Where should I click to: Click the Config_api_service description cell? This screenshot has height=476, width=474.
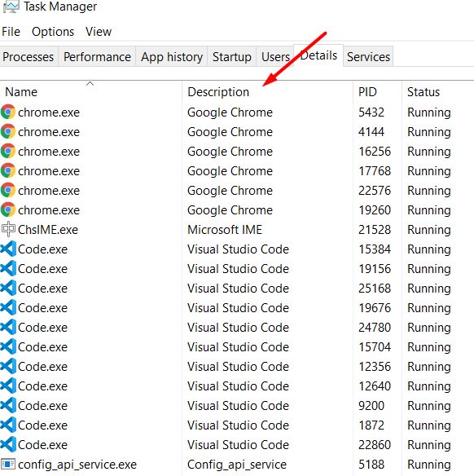[237, 465]
